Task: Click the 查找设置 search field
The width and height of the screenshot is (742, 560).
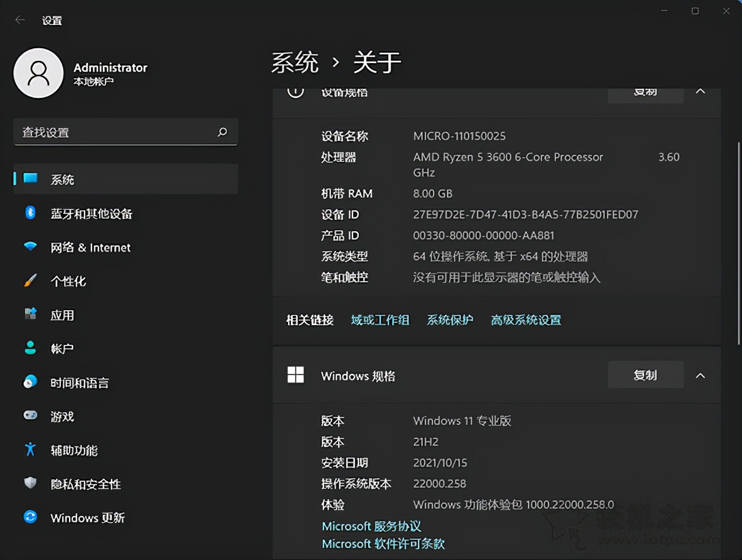Action: 126,132
